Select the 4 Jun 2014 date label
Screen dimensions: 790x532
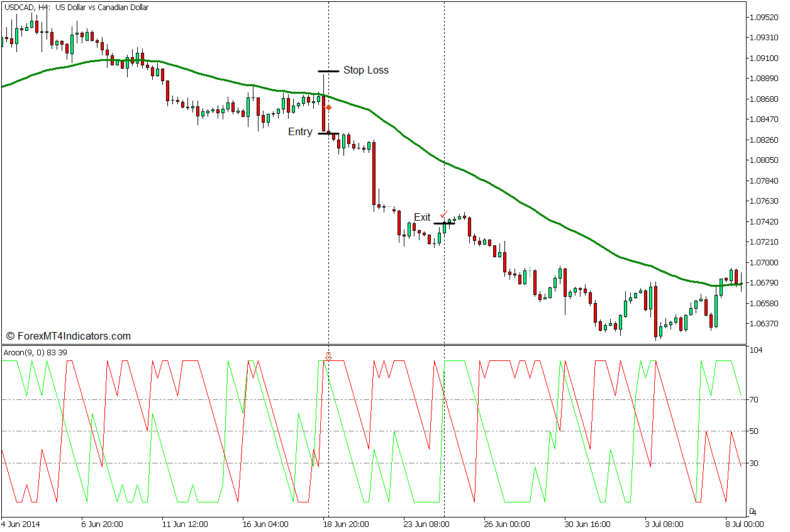[21, 524]
